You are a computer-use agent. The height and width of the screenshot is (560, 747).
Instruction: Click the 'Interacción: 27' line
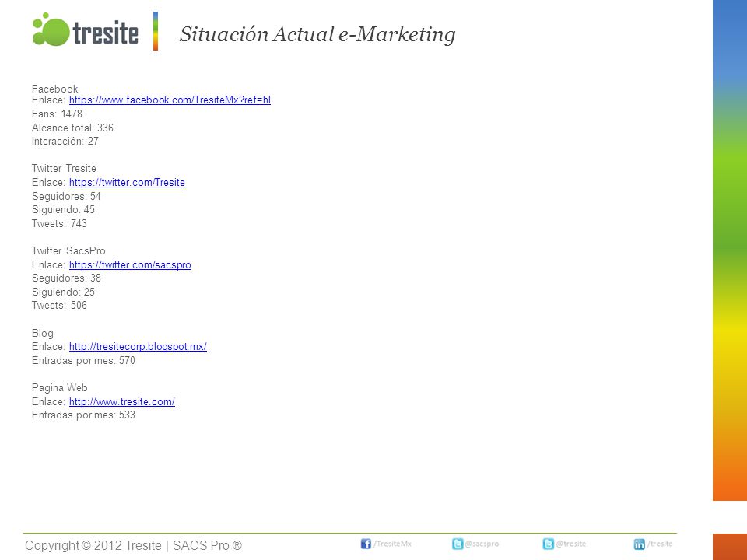click(65, 141)
